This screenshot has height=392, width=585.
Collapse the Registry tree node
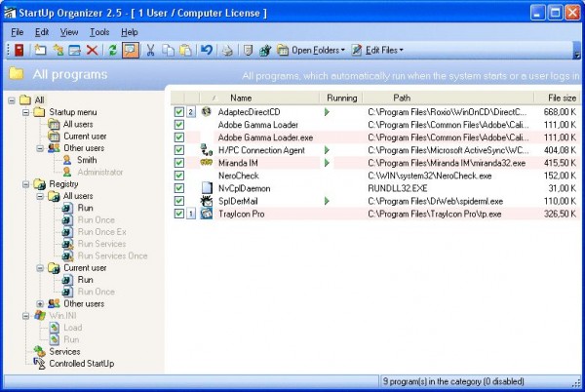25,184
